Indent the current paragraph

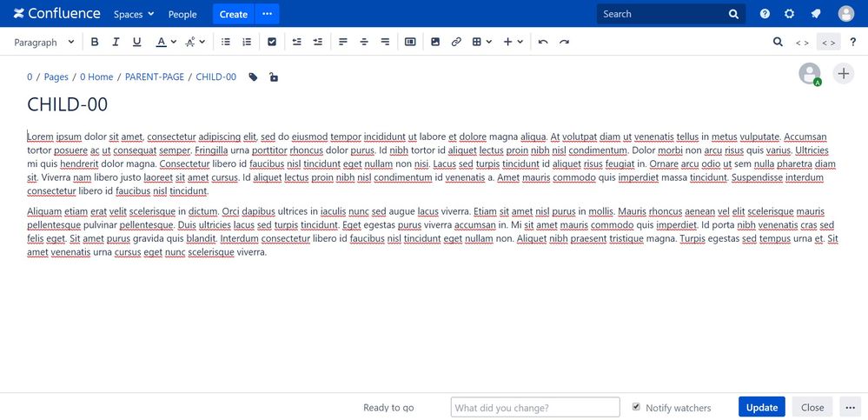click(x=318, y=42)
